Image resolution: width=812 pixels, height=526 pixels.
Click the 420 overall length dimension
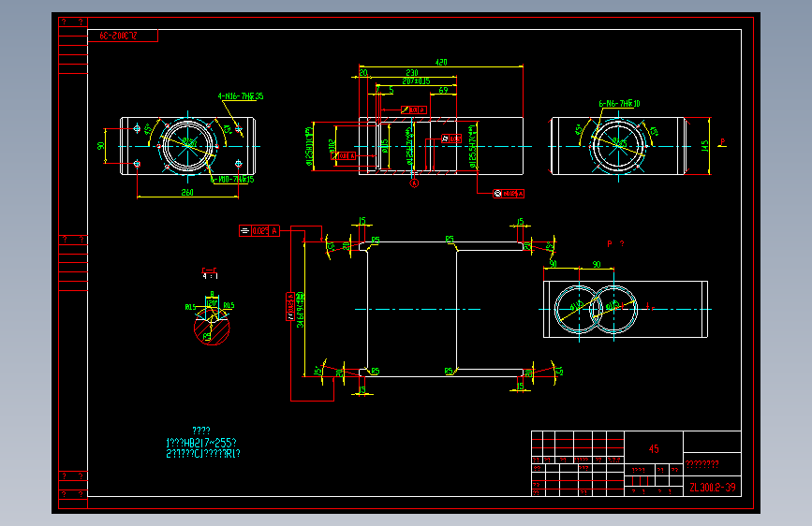click(441, 62)
